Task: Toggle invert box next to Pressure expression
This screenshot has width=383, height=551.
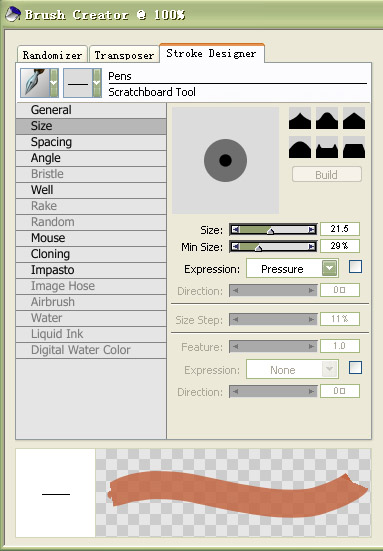Action: [355, 267]
